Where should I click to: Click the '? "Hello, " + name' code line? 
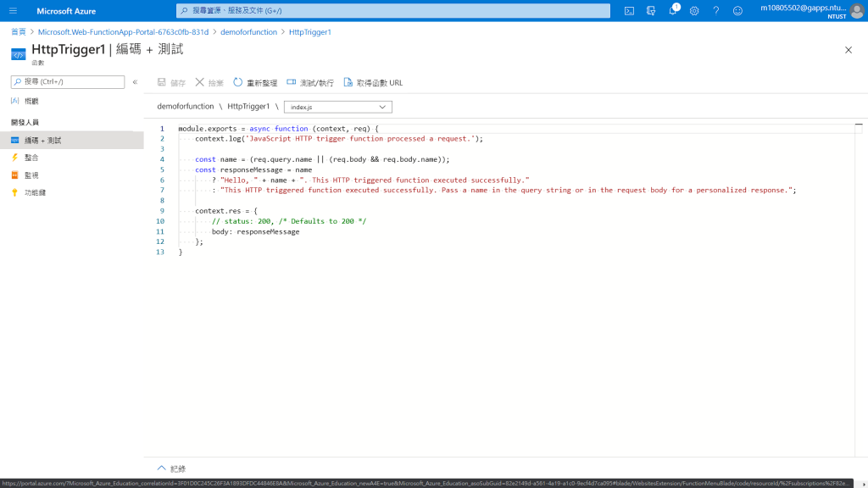[x=370, y=180]
